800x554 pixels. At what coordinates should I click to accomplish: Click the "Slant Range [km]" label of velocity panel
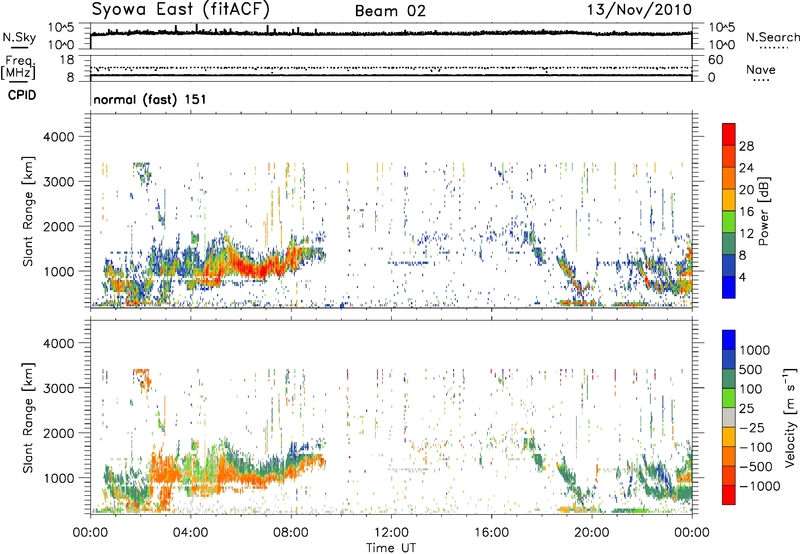28,418
